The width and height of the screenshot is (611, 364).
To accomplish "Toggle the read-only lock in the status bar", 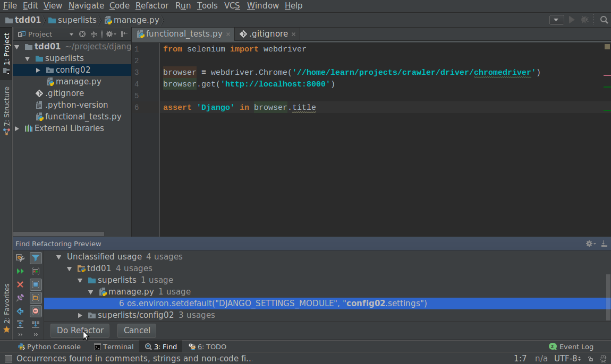I will (591, 358).
